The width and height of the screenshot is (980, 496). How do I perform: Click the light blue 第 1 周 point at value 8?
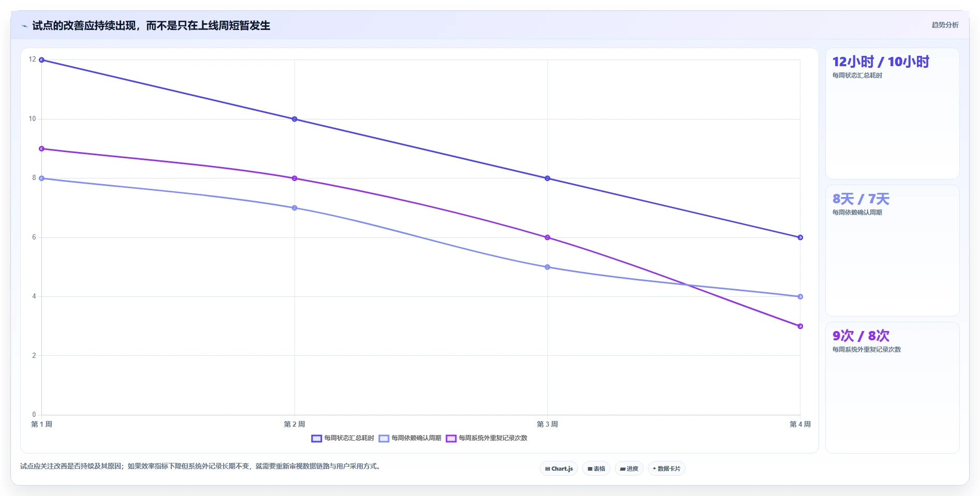pos(42,178)
